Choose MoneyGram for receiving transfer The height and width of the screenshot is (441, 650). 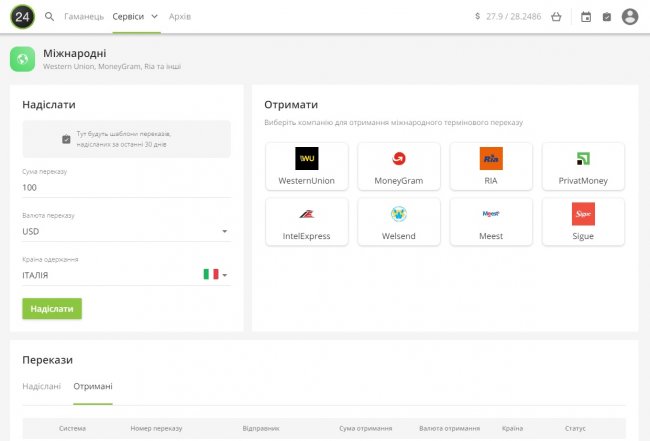[399, 166]
